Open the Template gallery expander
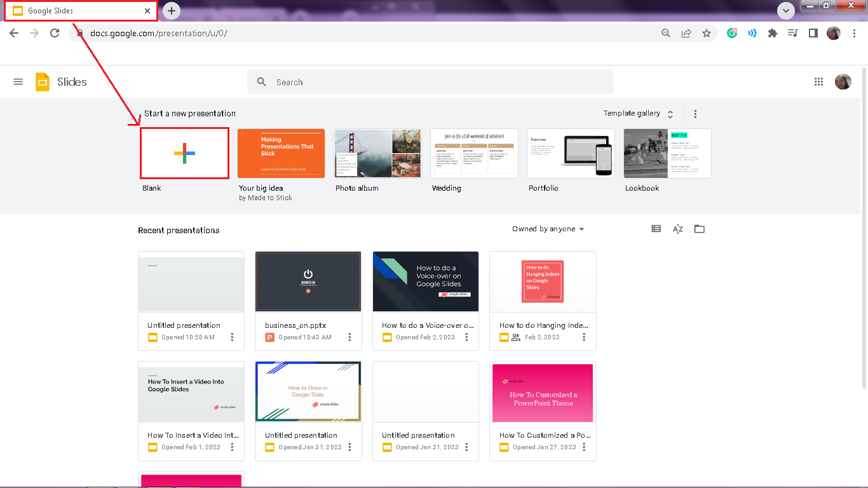This screenshot has width=868, height=488. pyautogui.click(x=669, y=113)
